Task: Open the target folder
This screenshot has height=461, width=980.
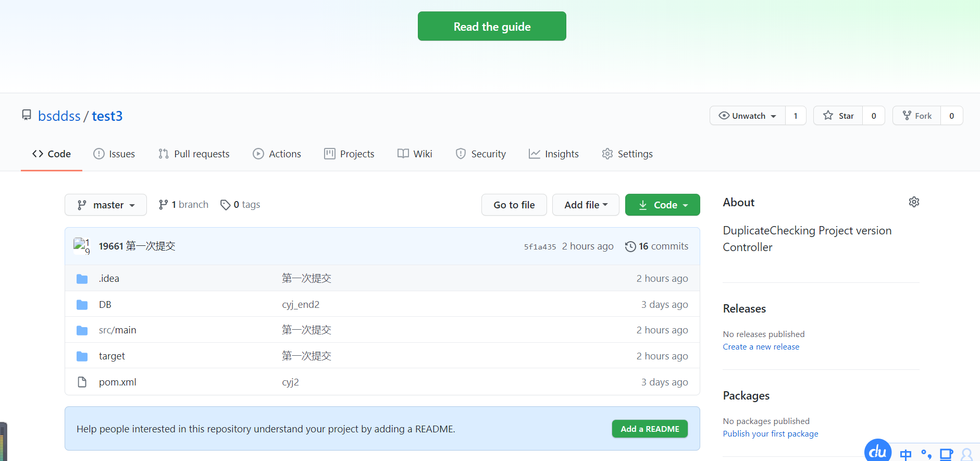Action: [x=112, y=356]
